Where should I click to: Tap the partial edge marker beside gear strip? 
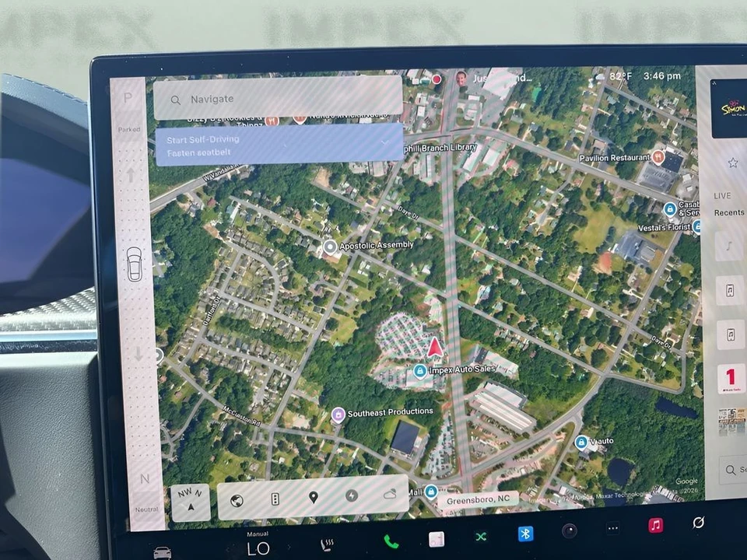(159, 355)
